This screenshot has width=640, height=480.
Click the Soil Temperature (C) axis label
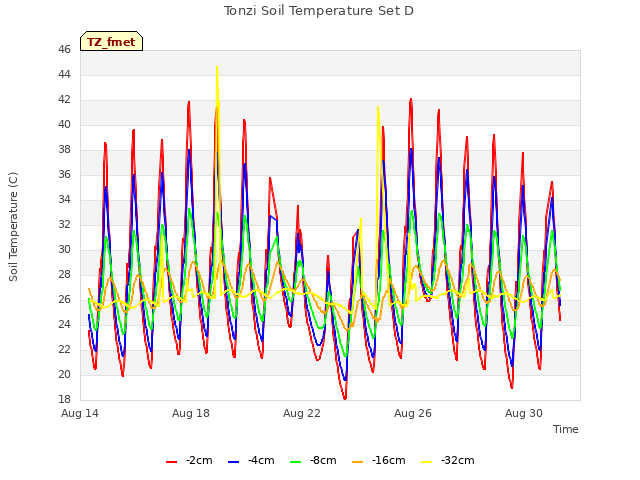[13, 227]
